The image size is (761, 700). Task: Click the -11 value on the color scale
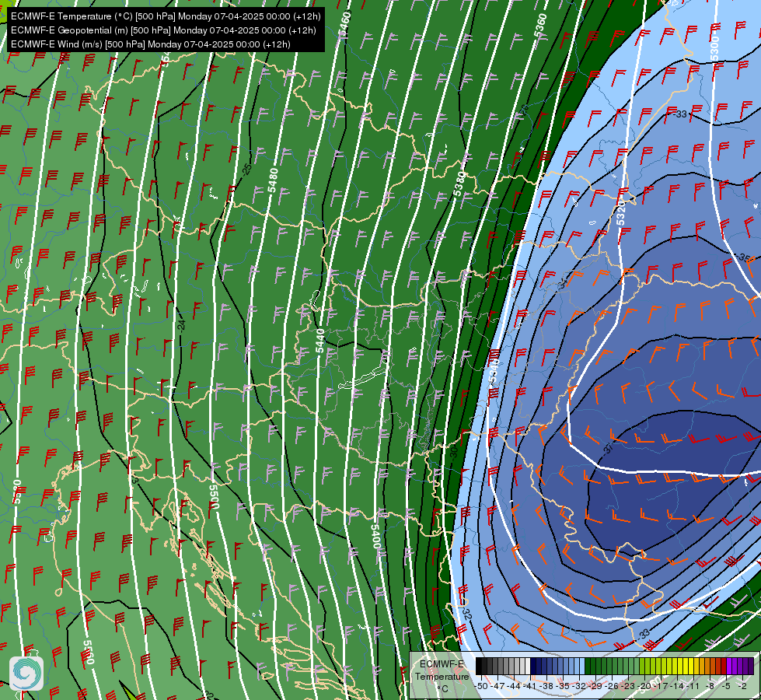(692, 686)
